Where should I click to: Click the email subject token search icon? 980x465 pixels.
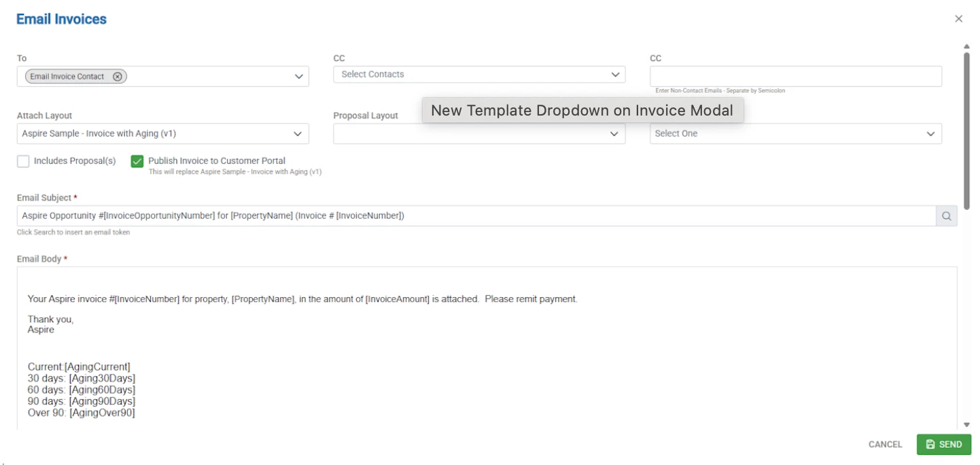946,216
